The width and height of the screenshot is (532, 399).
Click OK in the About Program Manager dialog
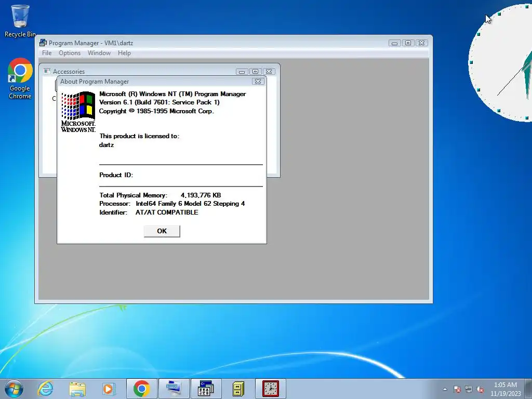click(x=162, y=231)
